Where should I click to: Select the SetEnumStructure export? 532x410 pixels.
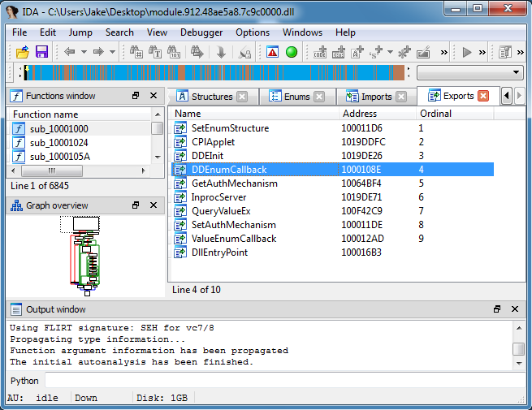tap(332, 127)
